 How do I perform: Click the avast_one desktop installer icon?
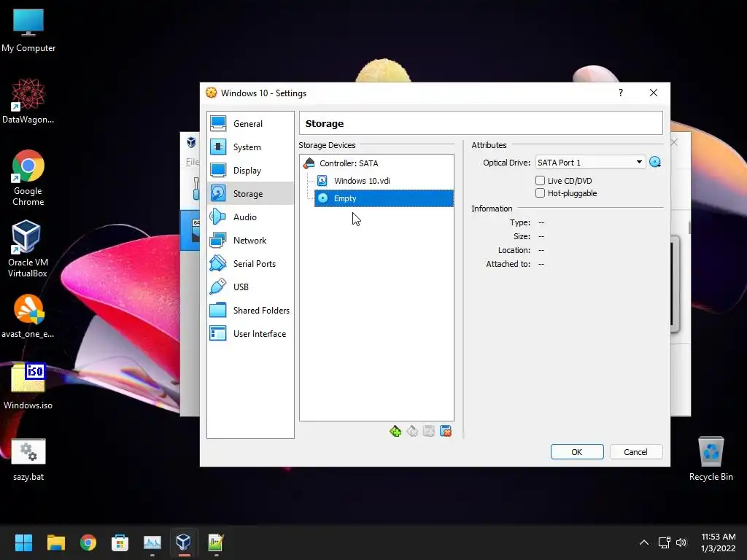coord(28,316)
